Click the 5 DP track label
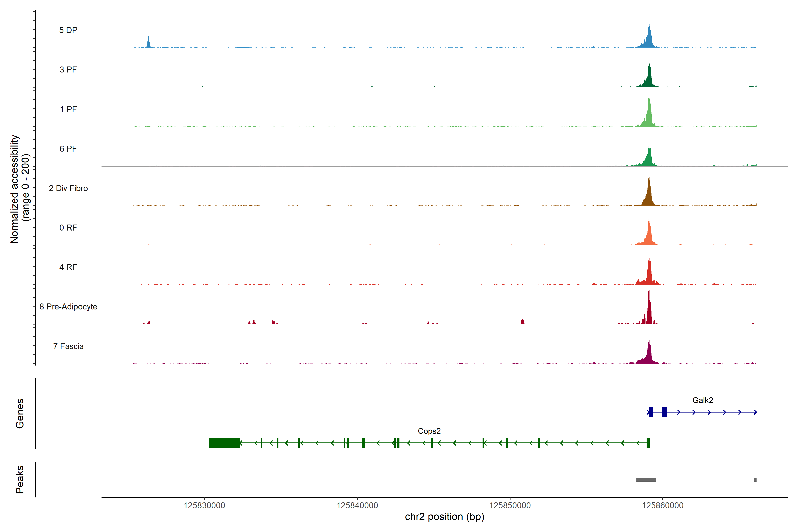The height and width of the screenshot is (532, 798). tap(68, 30)
